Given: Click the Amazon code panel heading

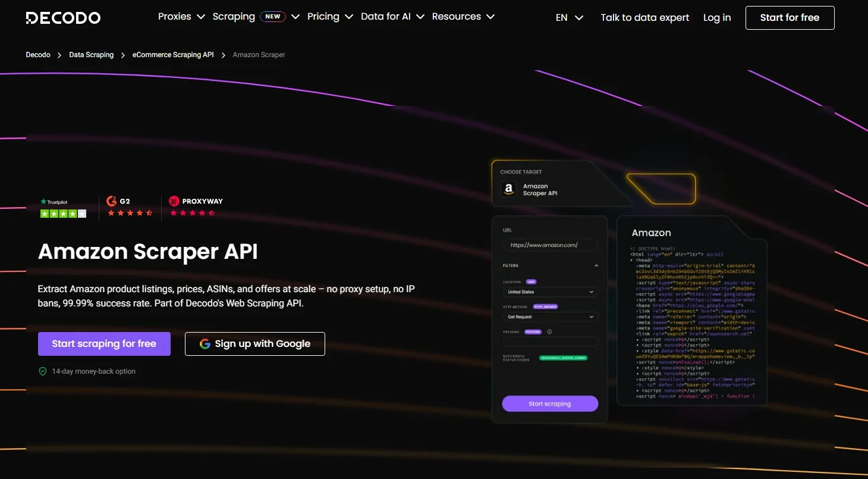Looking at the screenshot, I should 651,233.
